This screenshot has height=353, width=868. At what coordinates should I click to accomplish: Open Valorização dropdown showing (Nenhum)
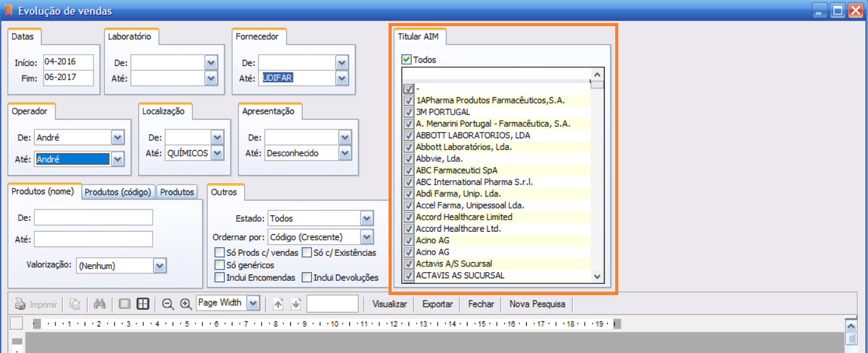[160, 266]
